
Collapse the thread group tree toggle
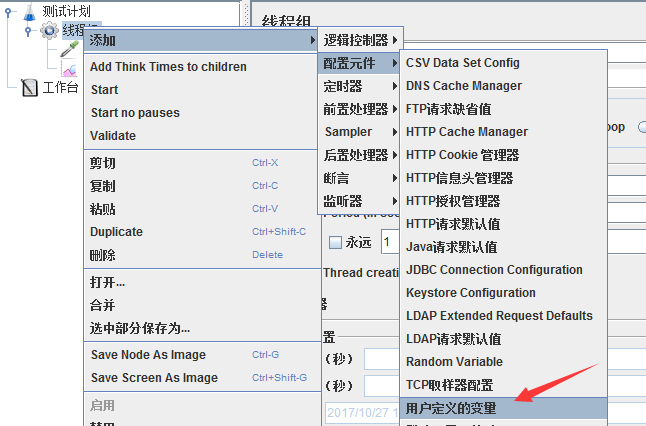pyautogui.click(x=28, y=31)
